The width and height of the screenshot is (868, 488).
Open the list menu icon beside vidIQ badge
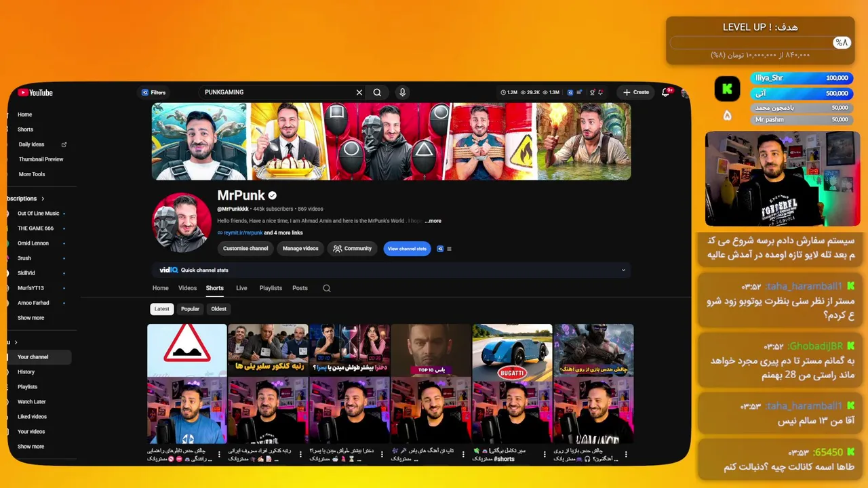pos(449,249)
